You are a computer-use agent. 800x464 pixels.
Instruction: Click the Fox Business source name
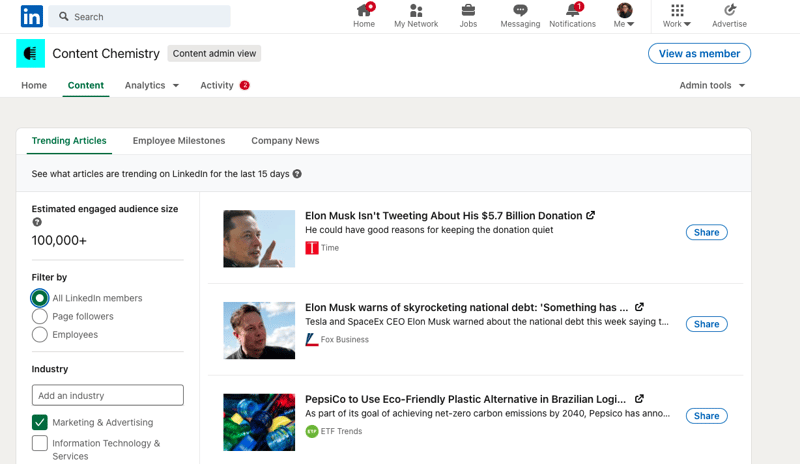tap(344, 339)
